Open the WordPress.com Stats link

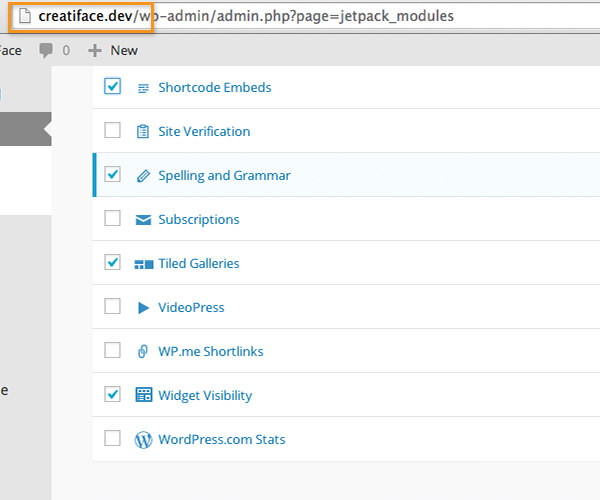pos(222,440)
